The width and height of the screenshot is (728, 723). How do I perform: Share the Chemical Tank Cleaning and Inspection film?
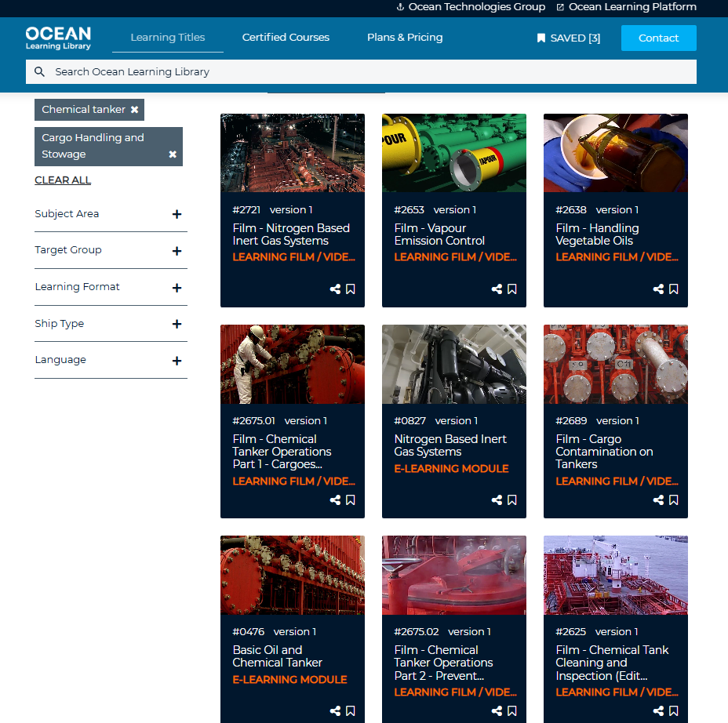tap(658, 710)
